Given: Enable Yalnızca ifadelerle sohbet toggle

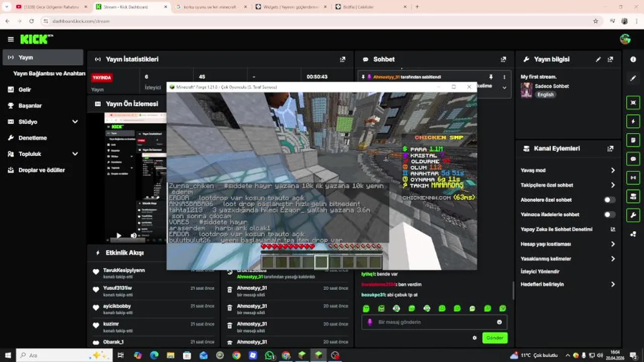Looking at the screenshot, I should 609,215.
